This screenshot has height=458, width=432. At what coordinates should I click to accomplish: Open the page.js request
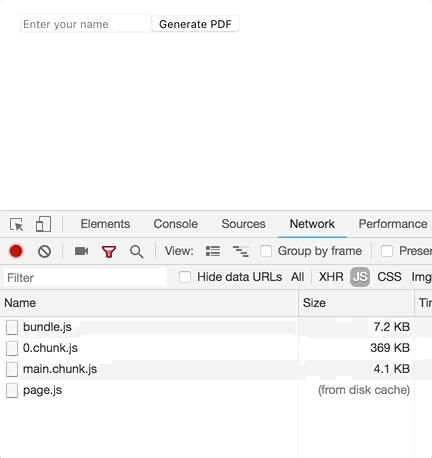click(x=42, y=390)
